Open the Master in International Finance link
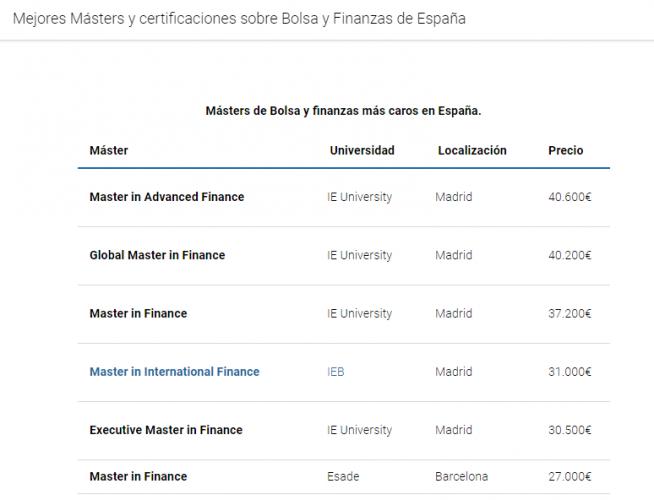The image size is (654, 500). [174, 372]
